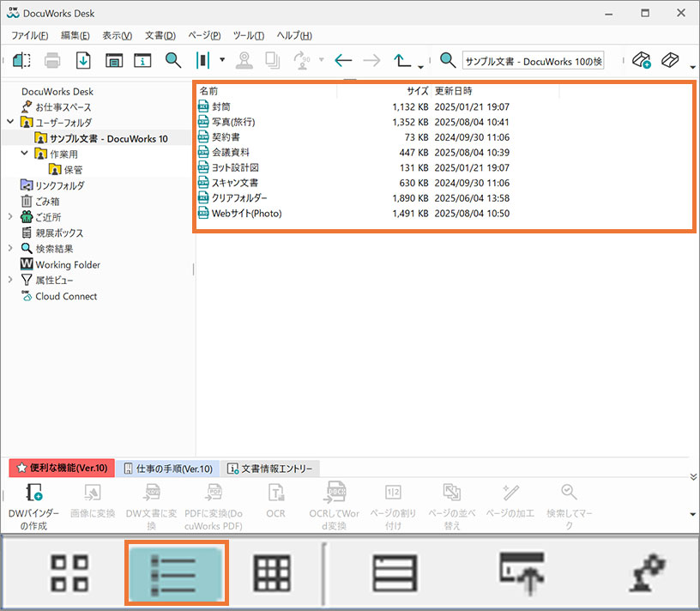Select the Webサイト(Photo) file
This screenshot has width=700, height=611.
[x=239, y=213]
